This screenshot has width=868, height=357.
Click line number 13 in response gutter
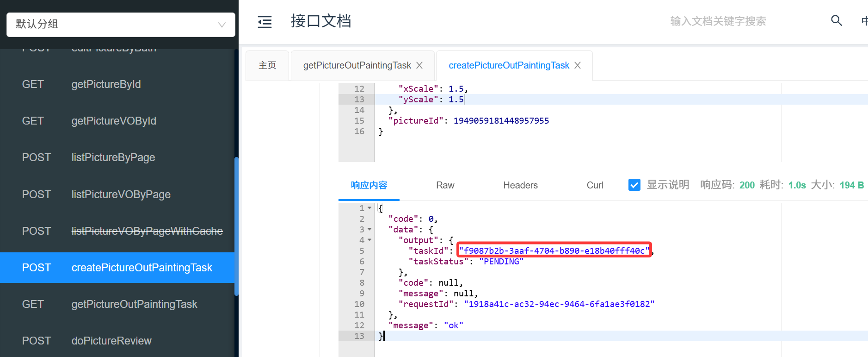pos(359,336)
